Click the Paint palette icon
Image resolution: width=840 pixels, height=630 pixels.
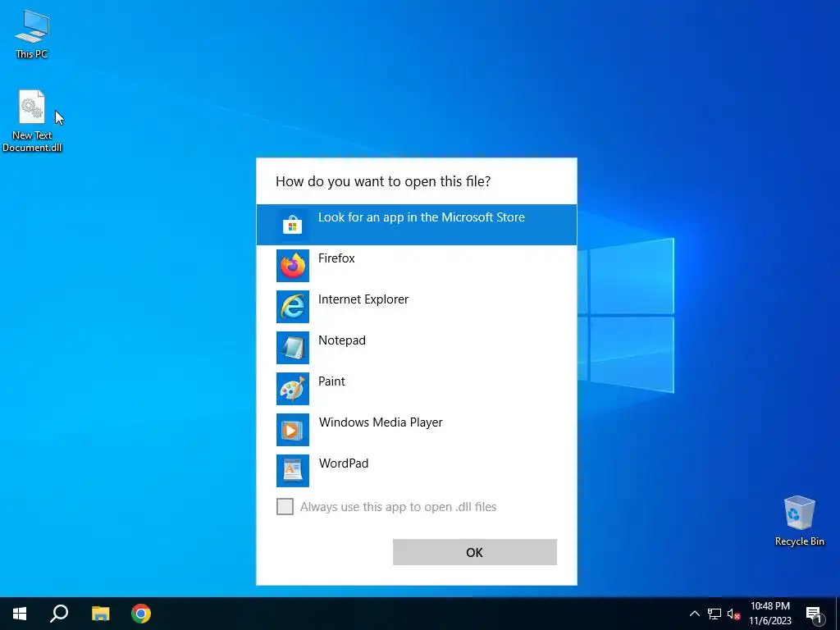[x=293, y=388]
